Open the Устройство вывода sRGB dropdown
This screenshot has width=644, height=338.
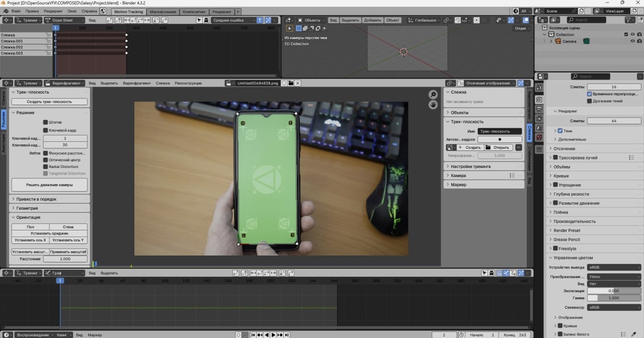[614, 267]
